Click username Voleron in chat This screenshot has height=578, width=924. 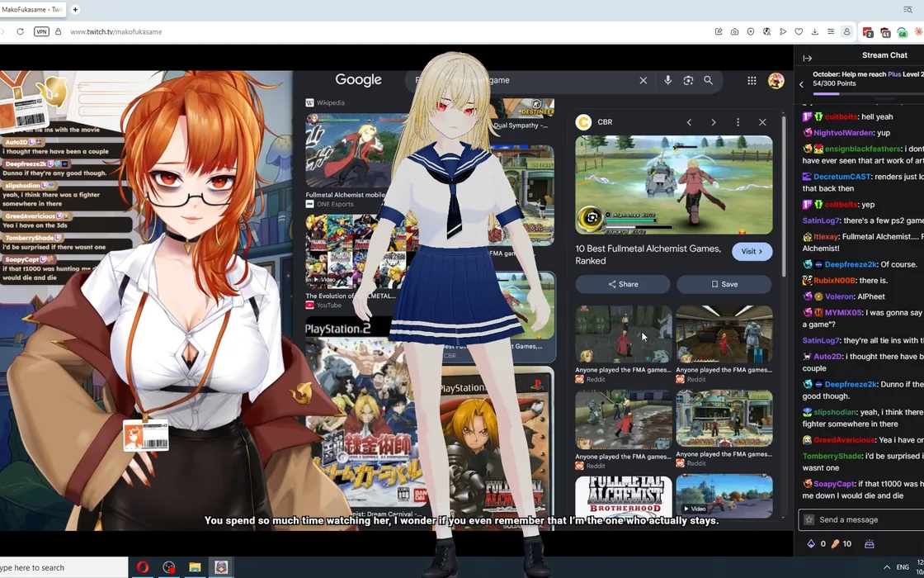(x=841, y=296)
